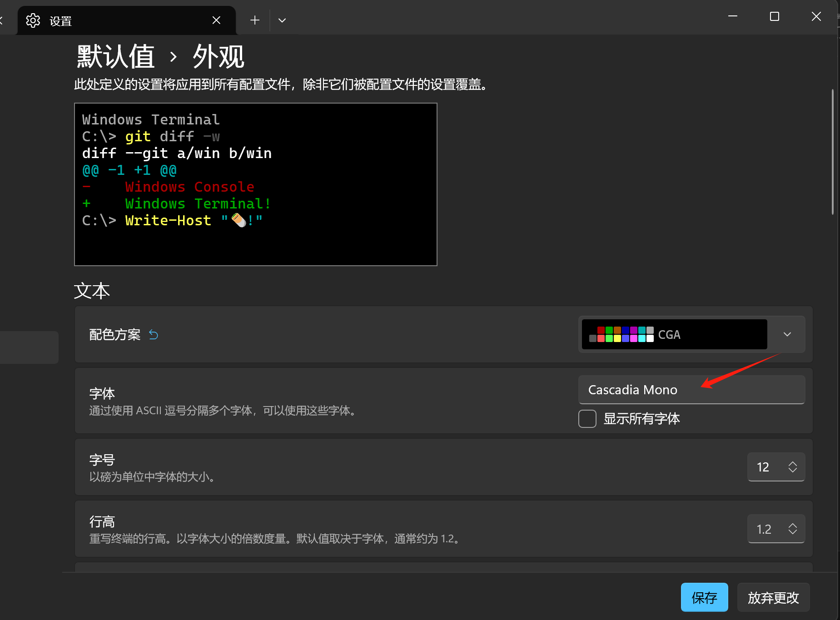Discard changes with 放弃更改 button
Screen dimensions: 840x620
[x=773, y=597]
